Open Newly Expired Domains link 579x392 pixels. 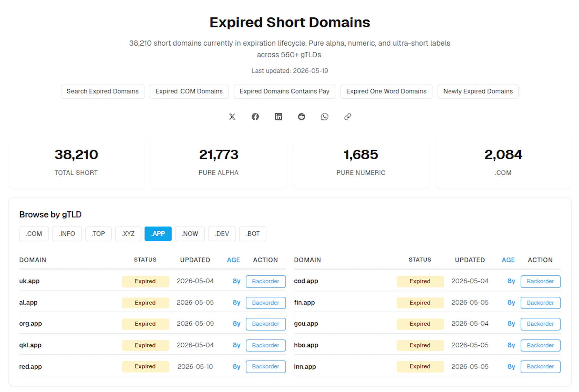[478, 92]
